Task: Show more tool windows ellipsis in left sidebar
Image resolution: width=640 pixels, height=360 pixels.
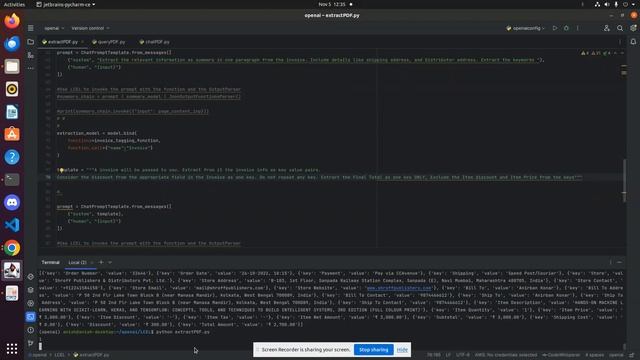Action: point(31,68)
